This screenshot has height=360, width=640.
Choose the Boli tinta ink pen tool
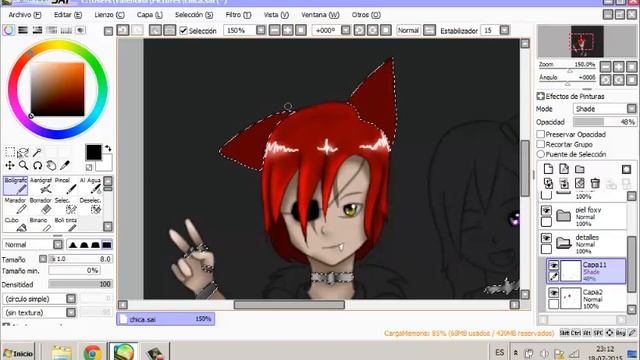pyautogui.click(x=65, y=224)
